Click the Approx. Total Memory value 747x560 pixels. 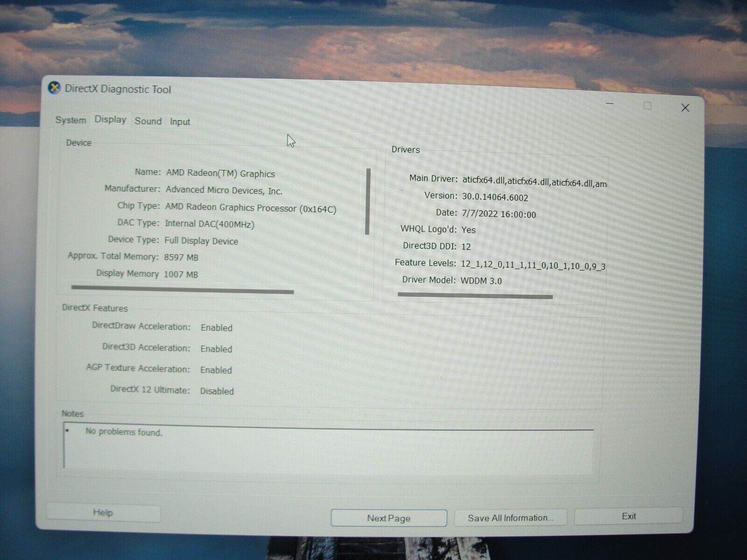(x=180, y=257)
